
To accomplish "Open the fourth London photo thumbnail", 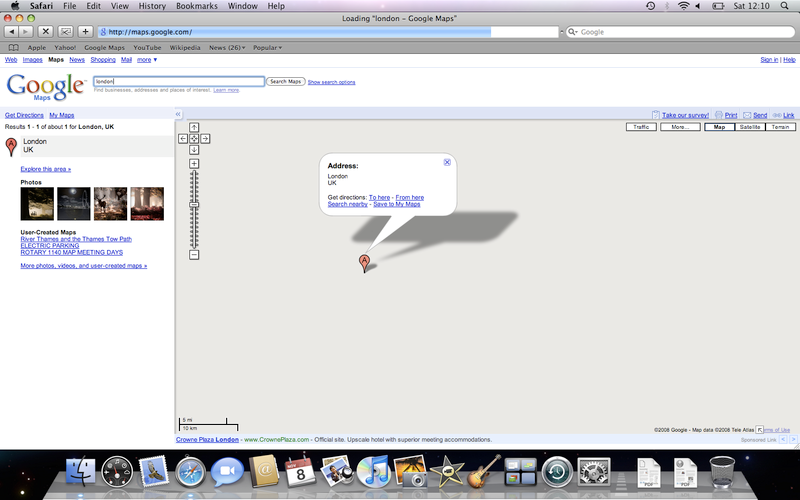I will point(147,204).
